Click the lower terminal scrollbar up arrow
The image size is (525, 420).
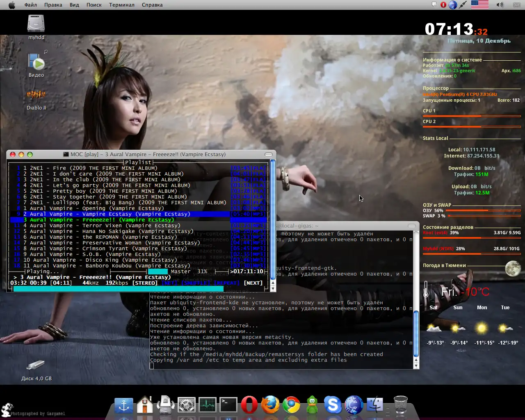416,360
